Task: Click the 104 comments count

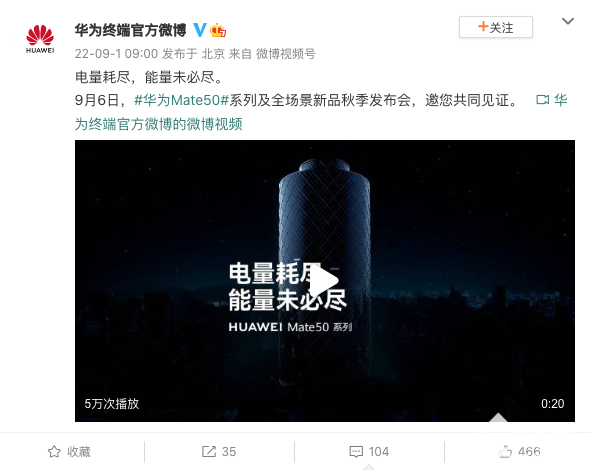Action: [379, 452]
